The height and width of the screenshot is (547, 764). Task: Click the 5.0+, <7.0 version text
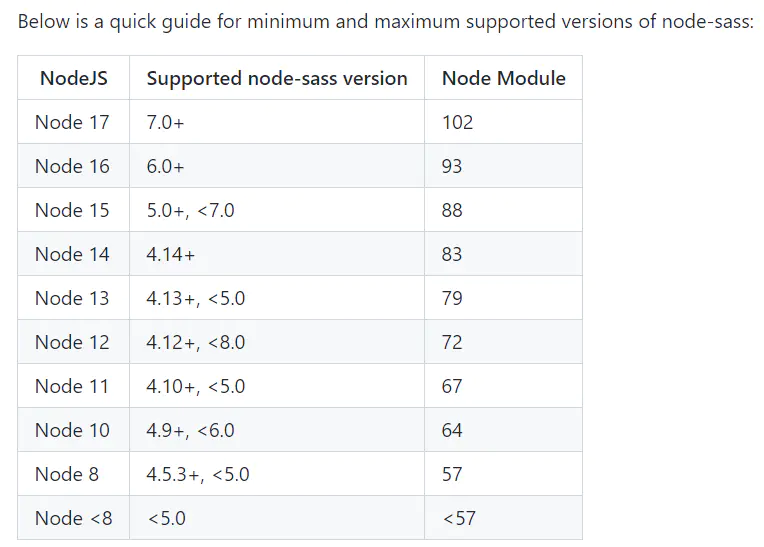point(191,210)
